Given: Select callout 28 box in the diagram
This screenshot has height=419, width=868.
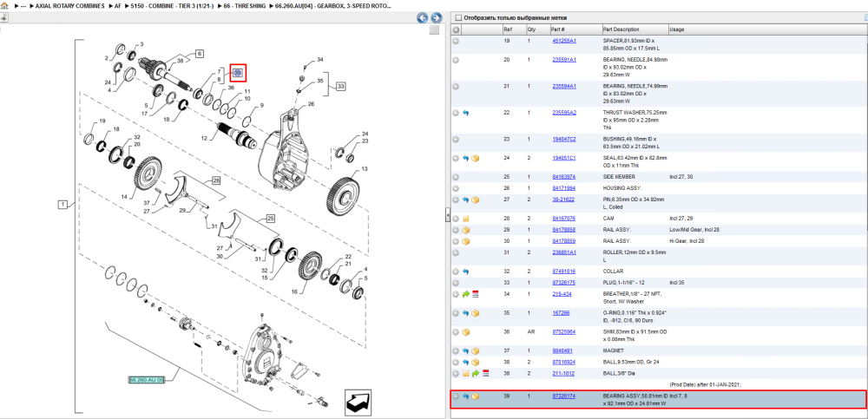Looking at the screenshot, I should [x=216, y=180].
